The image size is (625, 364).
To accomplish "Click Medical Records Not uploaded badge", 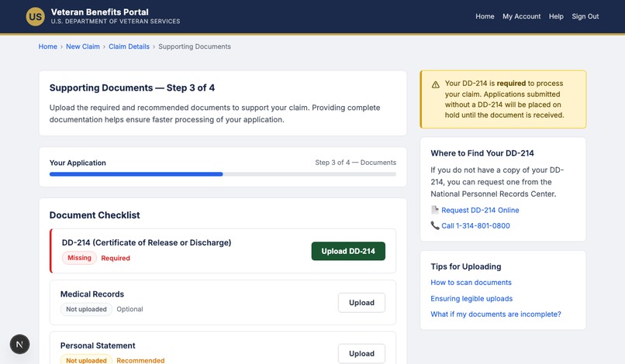I will pos(86,309).
